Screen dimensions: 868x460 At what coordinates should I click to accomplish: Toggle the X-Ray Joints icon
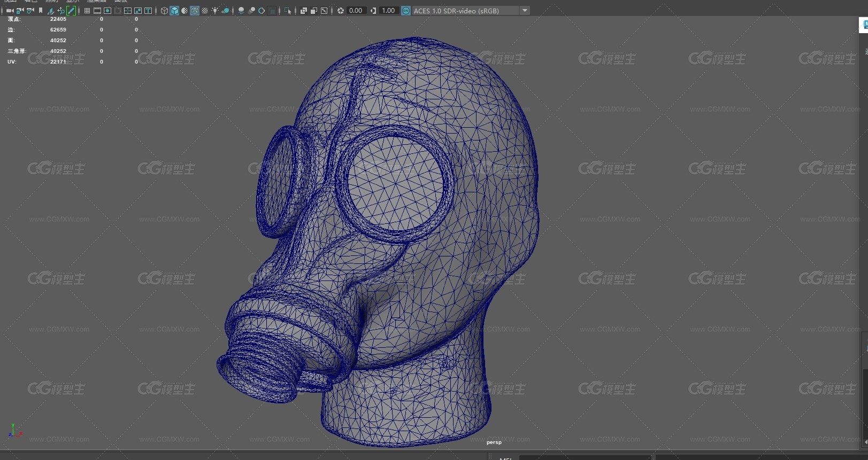click(324, 11)
